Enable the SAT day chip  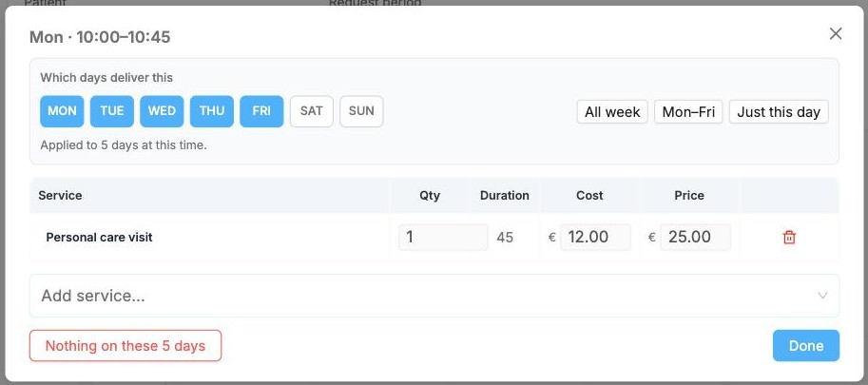coord(312,111)
